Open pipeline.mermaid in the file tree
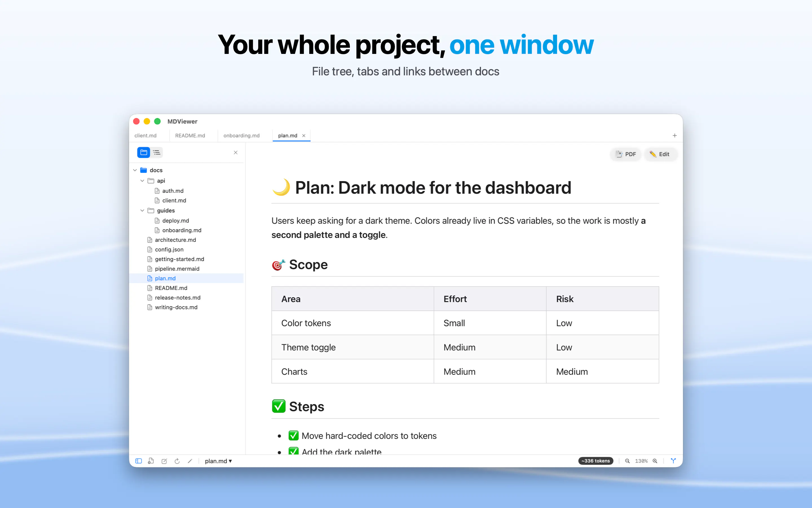This screenshot has height=508, width=812. tap(186, 269)
